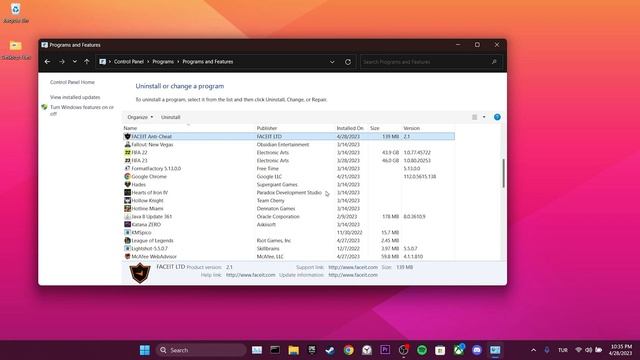
Task: Open Discord from the taskbar
Action: (x=477, y=350)
